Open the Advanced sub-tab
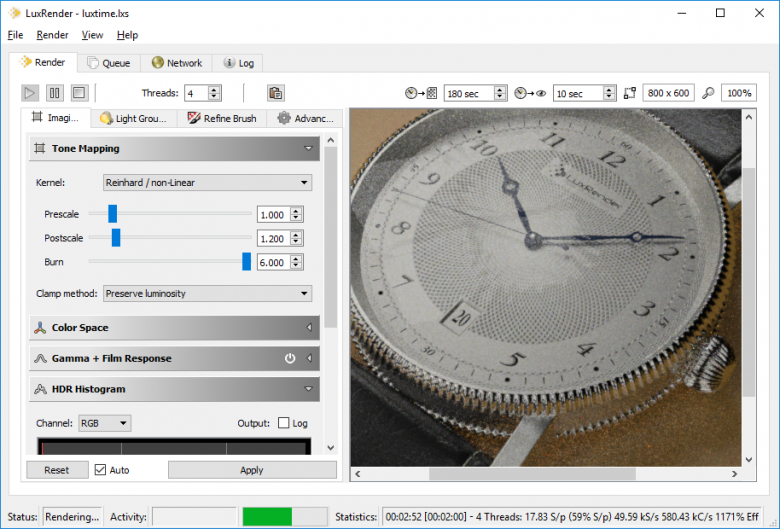Viewport: 780px width, 529px height. 305,118
